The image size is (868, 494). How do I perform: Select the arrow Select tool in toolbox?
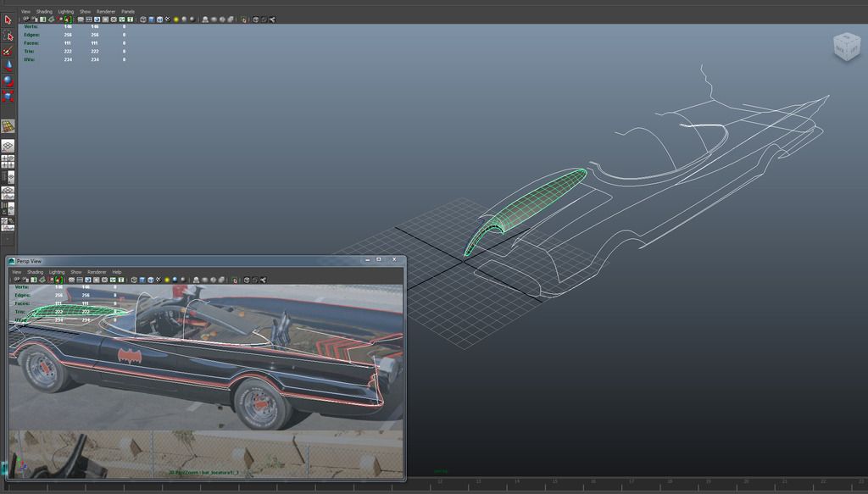click(x=8, y=20)
